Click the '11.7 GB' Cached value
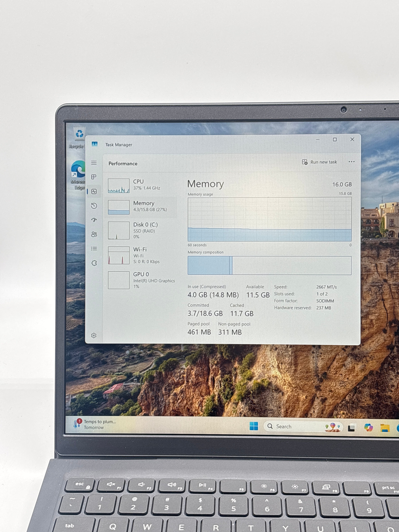The image size is (399, 532). [x=242, y=314]
